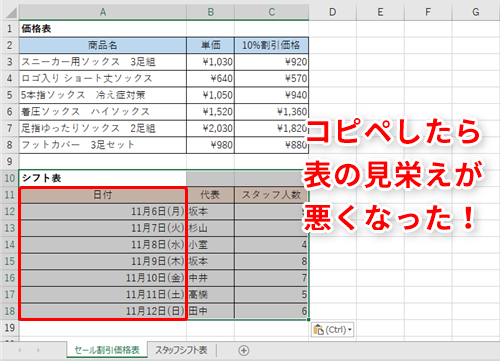
Task: Select column C header
Action: point(271,12)
